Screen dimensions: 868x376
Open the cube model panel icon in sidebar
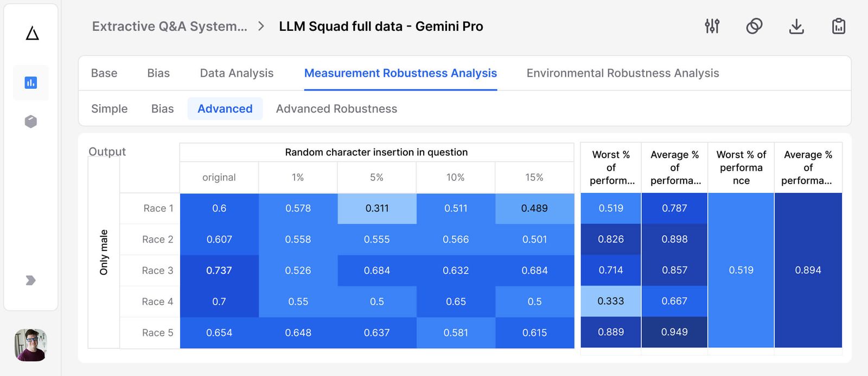click(30, 121)
